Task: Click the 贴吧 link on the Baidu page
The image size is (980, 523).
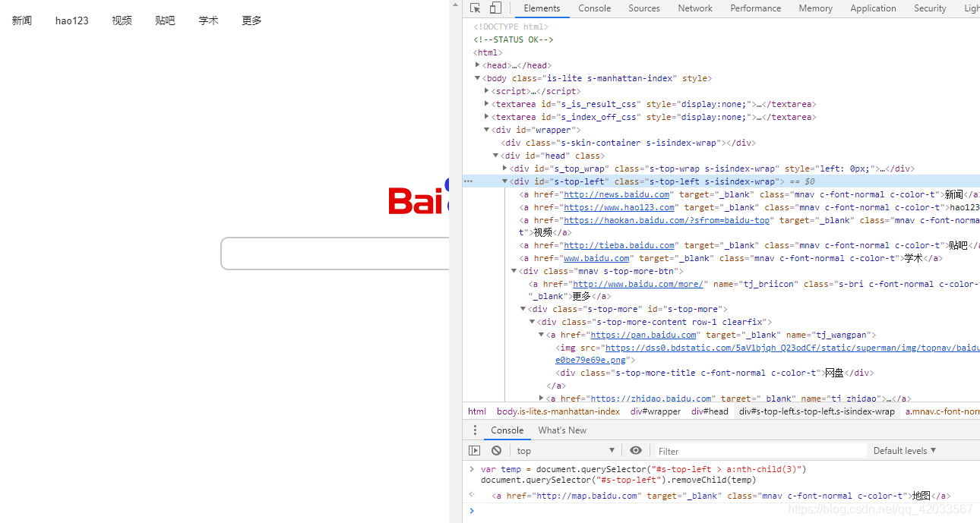Action: 165,20
